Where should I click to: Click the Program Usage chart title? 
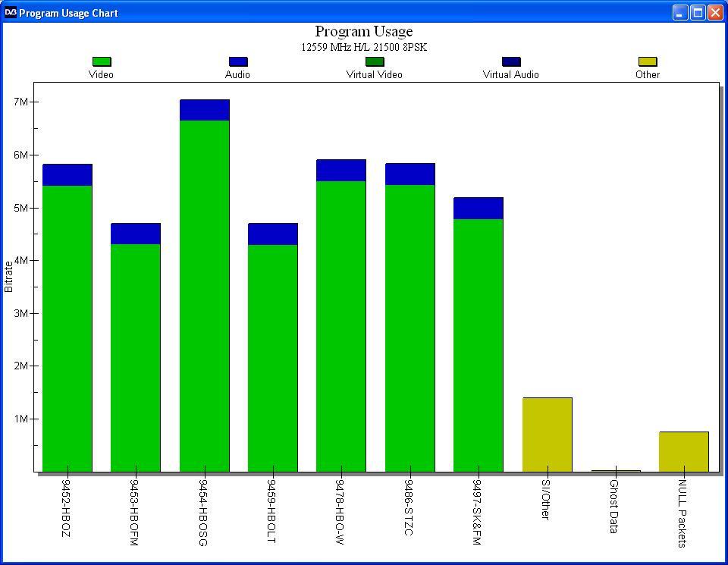point(363,31)
